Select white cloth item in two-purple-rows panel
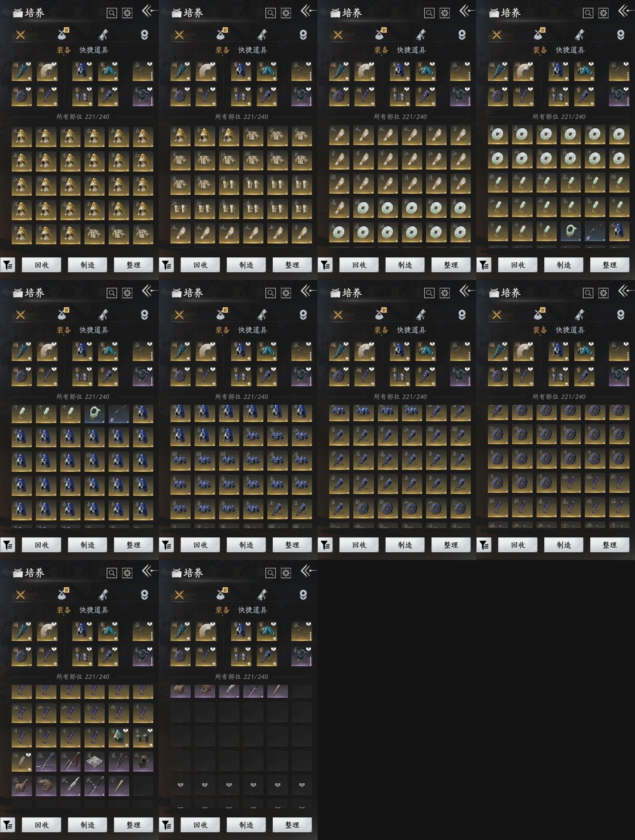The width and height of the screenshot is (635, 840). (x=95, y=761)
